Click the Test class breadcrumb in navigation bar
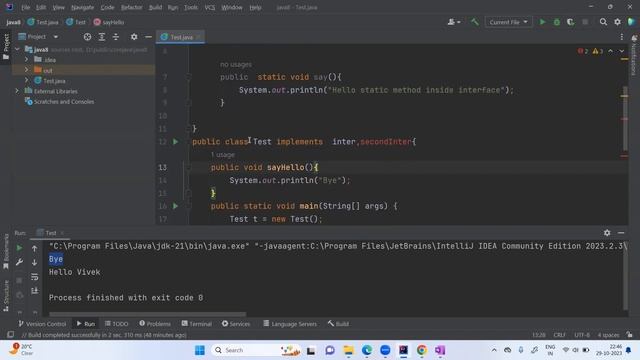This screenshot has width=640, height=360. 76,22
